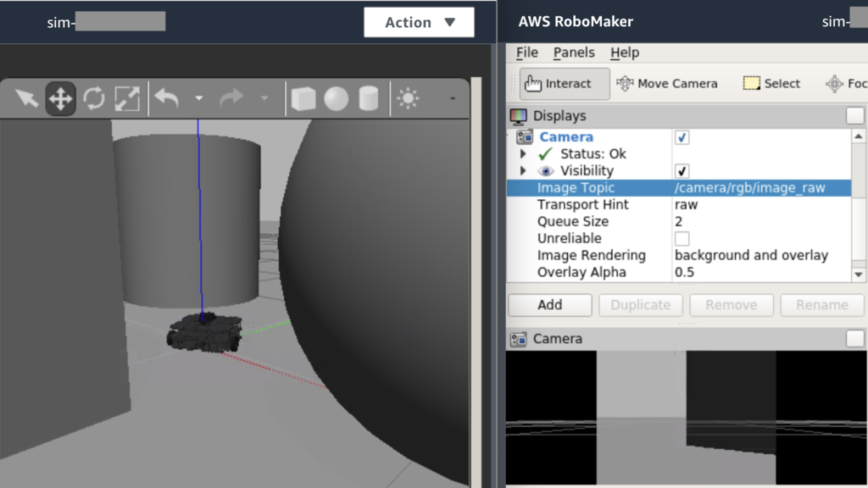Viewport: 868px width, 488px height.
Task: Open the Transport Hint value dropdown
Action: click(761, 205)
